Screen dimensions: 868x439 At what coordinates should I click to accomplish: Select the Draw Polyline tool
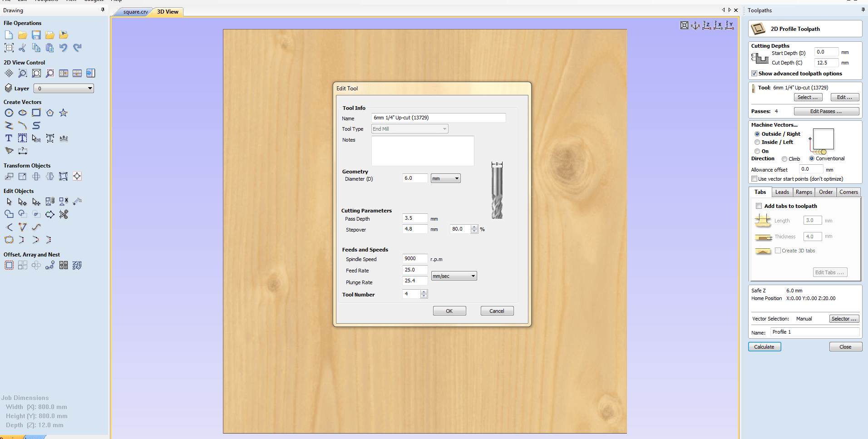click(9, 125)
